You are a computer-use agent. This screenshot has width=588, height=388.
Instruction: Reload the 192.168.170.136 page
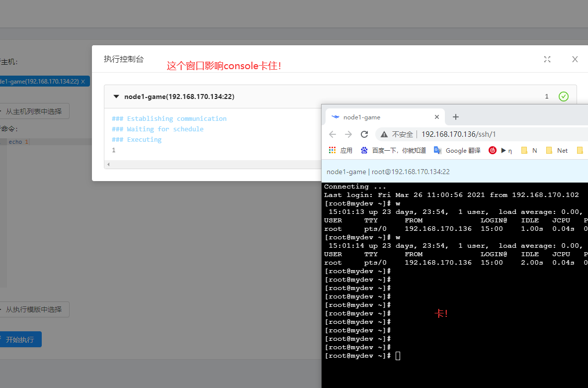[x=364, y=134]
